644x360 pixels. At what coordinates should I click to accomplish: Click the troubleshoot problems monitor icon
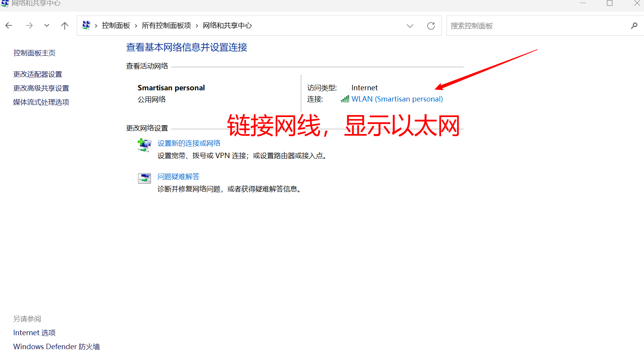click(144, 178)
